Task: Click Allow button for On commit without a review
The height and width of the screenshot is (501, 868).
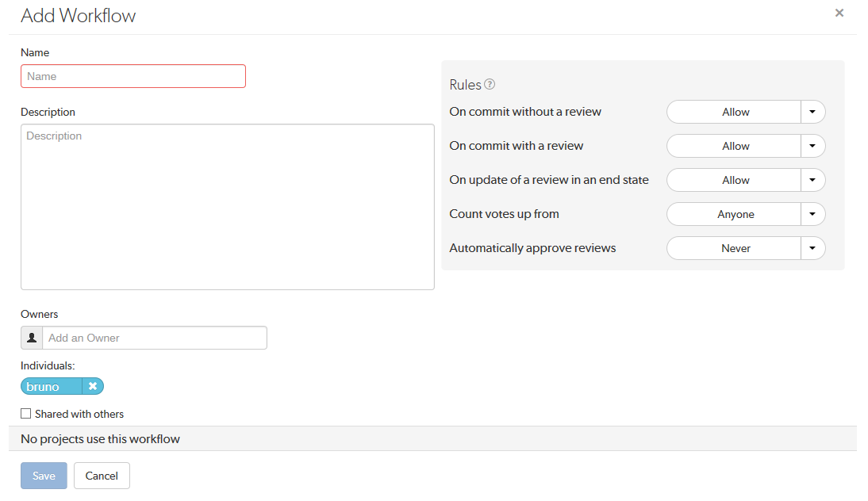Action: (734, 112)
